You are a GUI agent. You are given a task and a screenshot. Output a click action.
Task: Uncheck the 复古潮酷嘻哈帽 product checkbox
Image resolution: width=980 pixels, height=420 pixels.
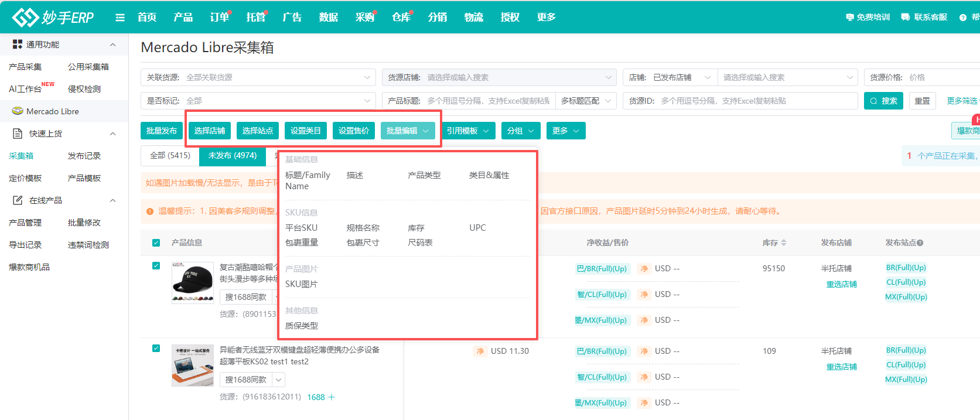[156, 265]
